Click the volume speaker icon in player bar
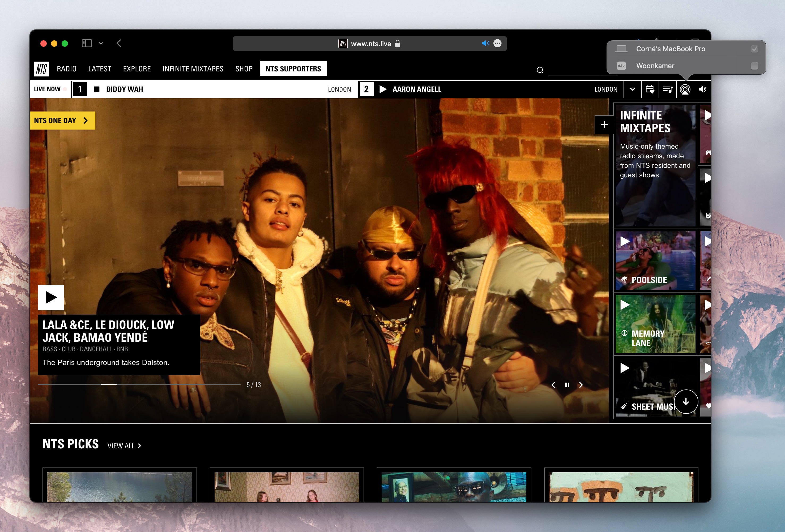785x532 pixels. [x=703, y=89]
